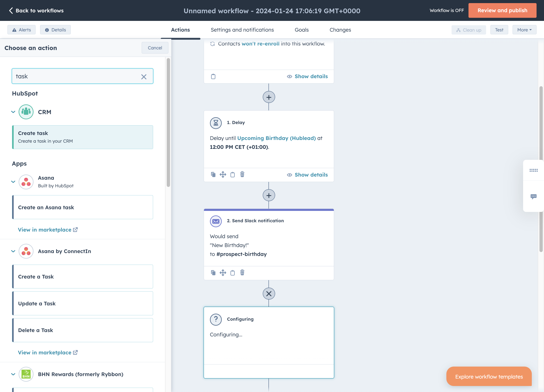Show details of the Delay action
544x392 pixels.
(x=307, y=175)
